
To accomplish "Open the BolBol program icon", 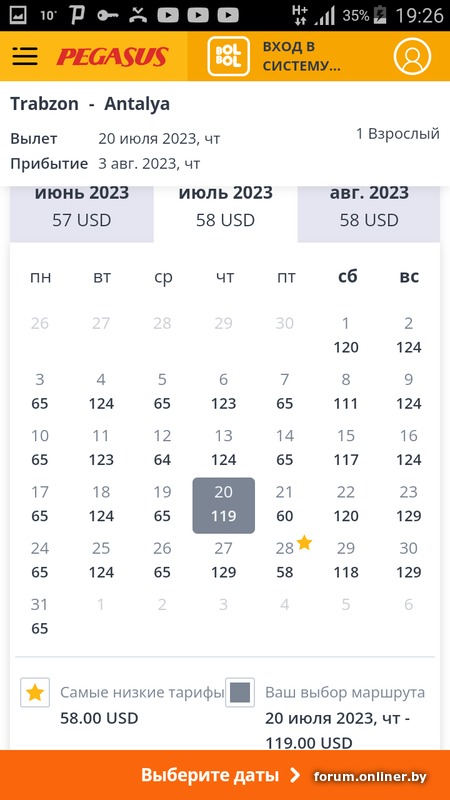I will (229, 56).
